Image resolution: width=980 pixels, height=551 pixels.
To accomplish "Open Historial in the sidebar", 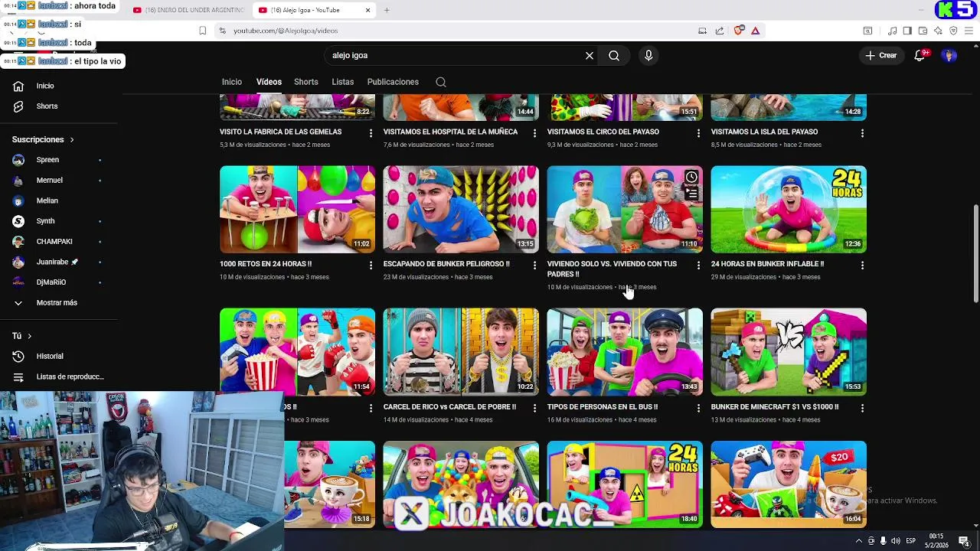I will [x=59, y=357].
